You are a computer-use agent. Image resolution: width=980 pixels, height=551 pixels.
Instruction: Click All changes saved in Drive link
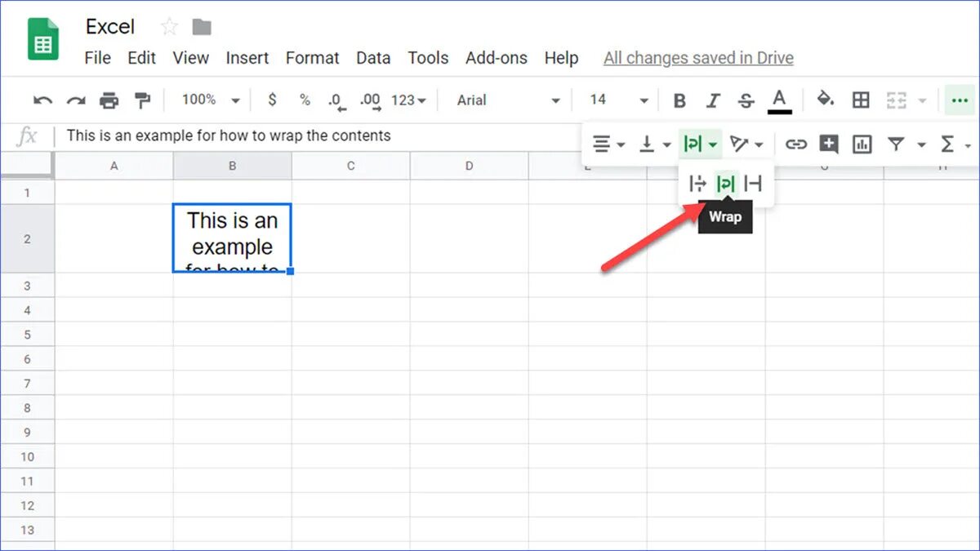pos(698,58)
